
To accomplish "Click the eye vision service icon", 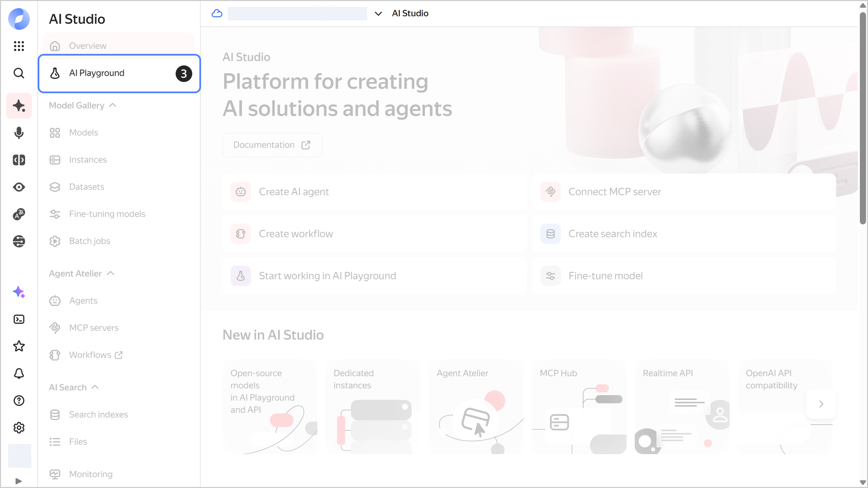I will [19, 187].
